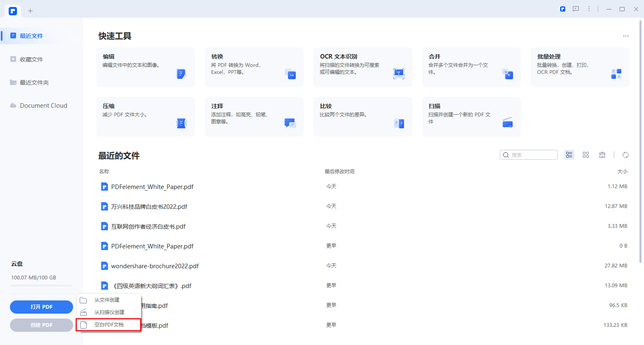Open the 编辑 quick tool card

[x=145, y=67]
